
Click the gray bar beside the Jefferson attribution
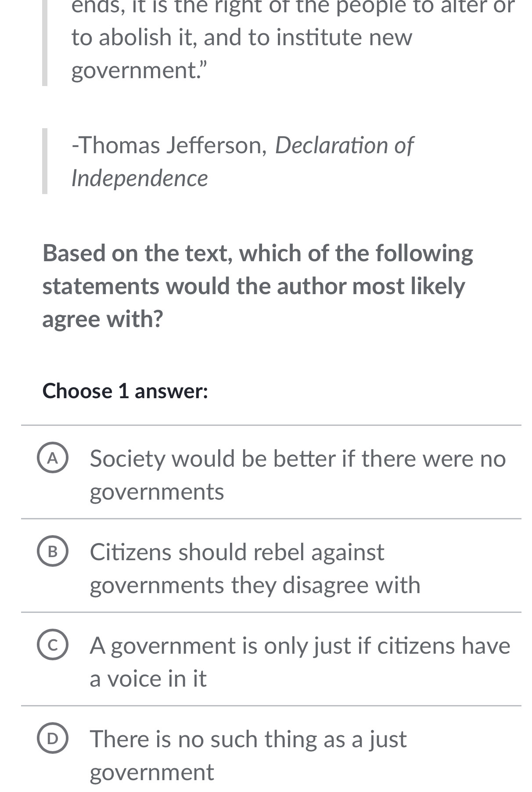pyautogui.click(x=44, y=161)
